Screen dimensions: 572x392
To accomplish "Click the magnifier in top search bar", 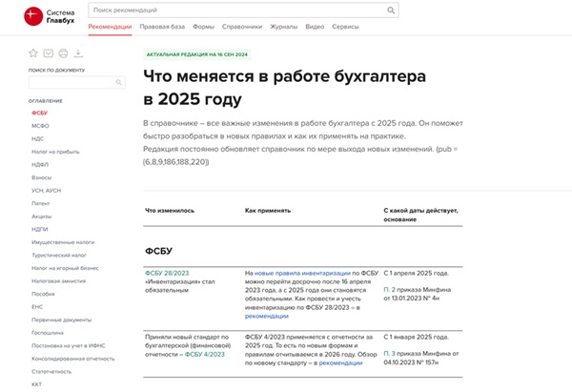I will [x=391, y=10].
